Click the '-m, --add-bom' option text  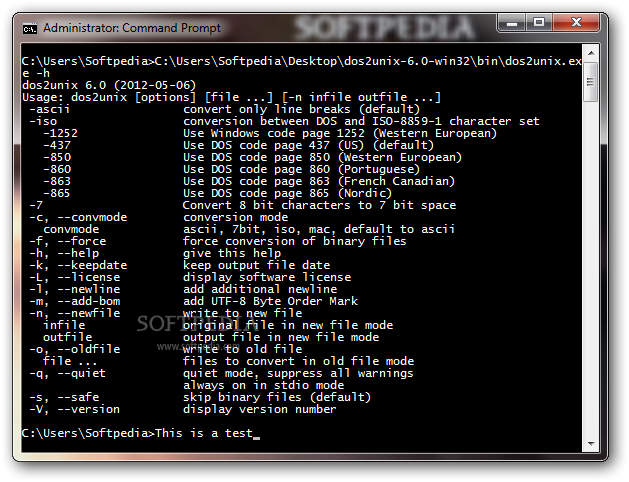(75, 301)
